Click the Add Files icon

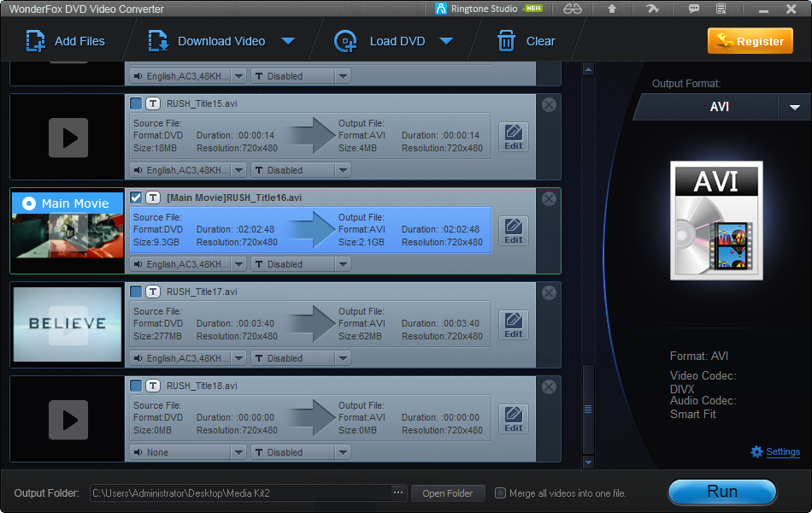coord(36,41)
